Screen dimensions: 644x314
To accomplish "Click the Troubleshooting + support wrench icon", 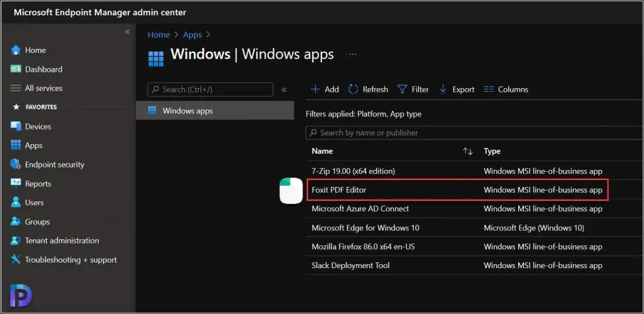I will click(16, 259).
